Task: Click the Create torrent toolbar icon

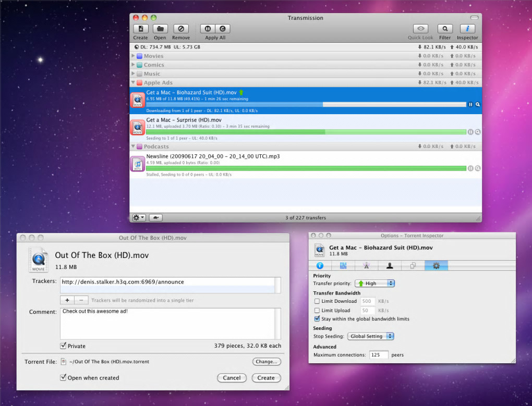Action: [x=140, y=29]
